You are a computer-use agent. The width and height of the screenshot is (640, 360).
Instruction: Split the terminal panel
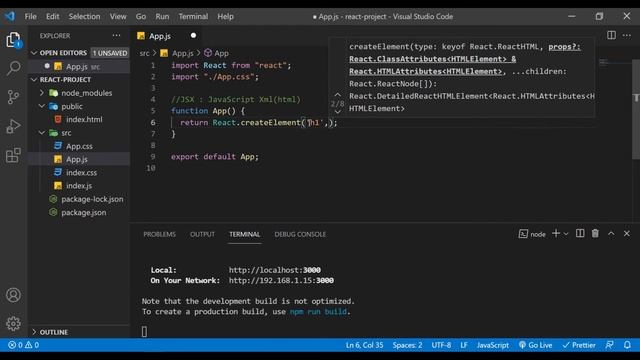pyautogui.click(x=580, y=233)
